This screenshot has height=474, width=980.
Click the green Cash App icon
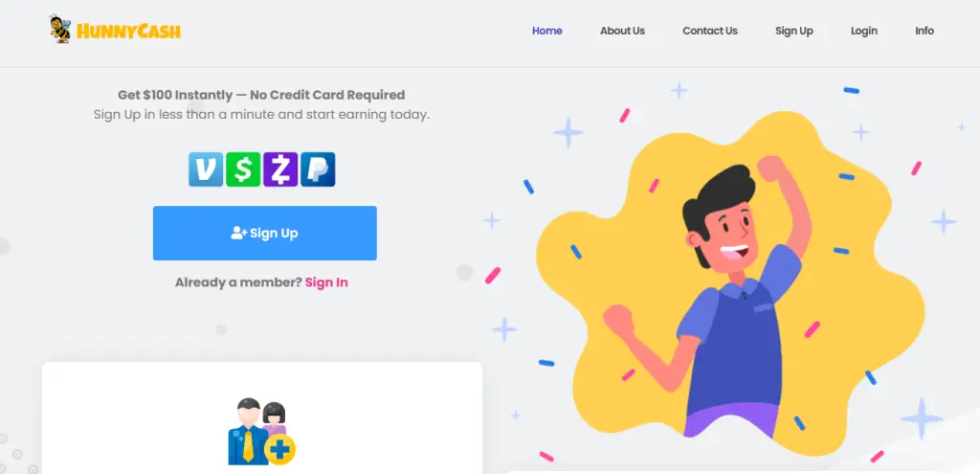tap(243, 169)
